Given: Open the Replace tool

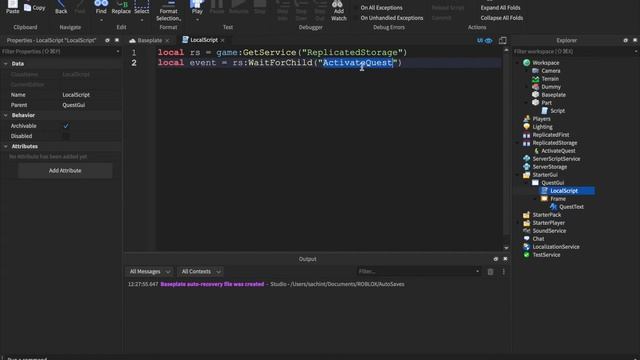Looking at the screenshot, I should tap(121, 7).
